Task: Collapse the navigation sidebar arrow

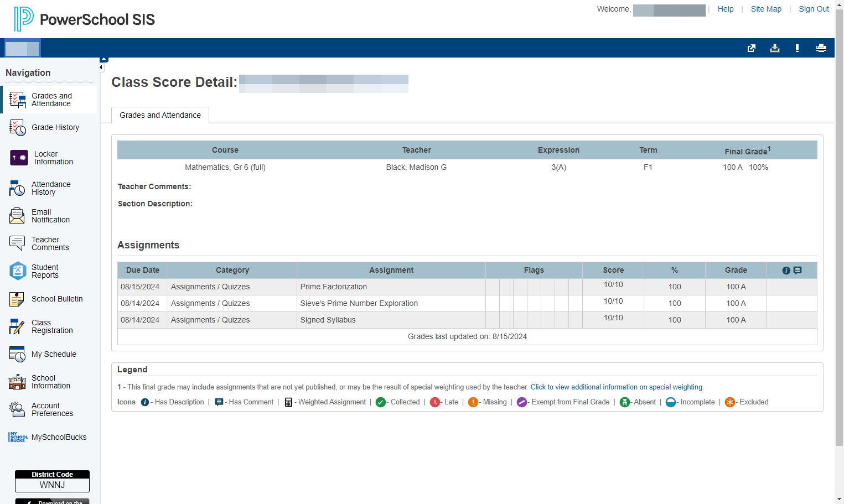Action: click(101, 67)
